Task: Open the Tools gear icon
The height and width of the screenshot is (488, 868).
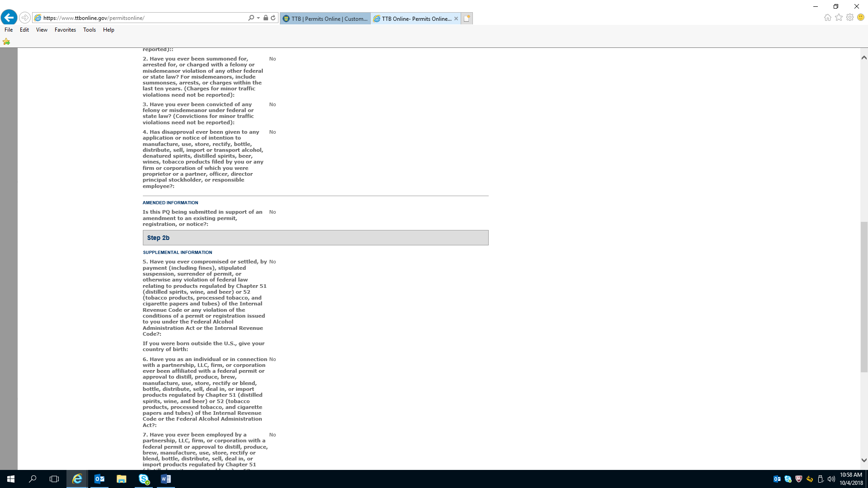Action: click(850, 18)
